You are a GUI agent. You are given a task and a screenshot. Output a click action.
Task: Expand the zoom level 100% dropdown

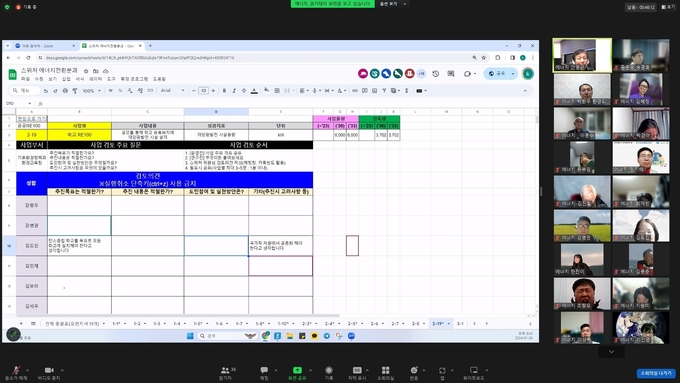pos(92,91)
